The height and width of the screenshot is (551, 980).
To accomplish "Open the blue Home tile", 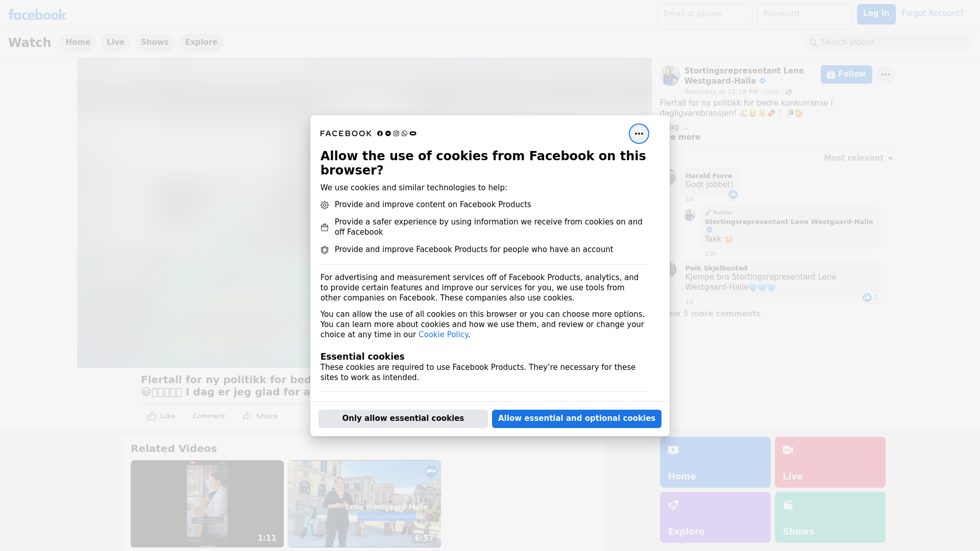I will tap(715, 462).
